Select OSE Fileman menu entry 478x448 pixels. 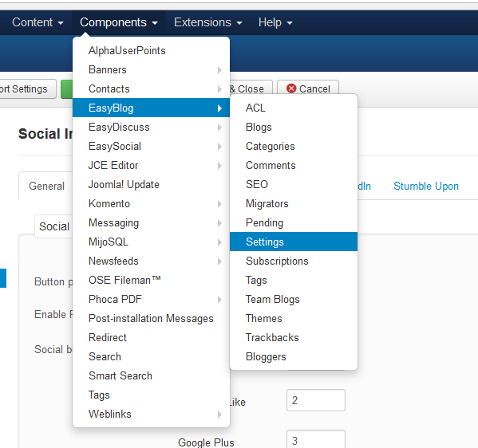pos(151,280)
